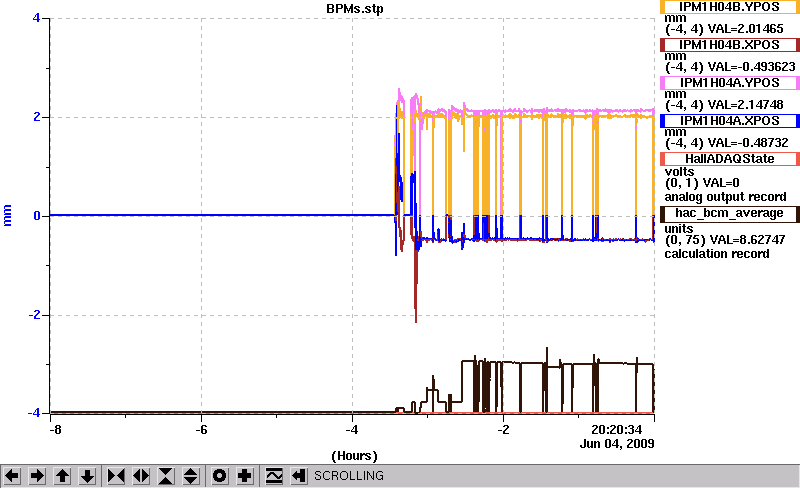The image size is (800, 488).
Task: Click the 'units' label under hac_bcm_average
Action: pos(679,229)
